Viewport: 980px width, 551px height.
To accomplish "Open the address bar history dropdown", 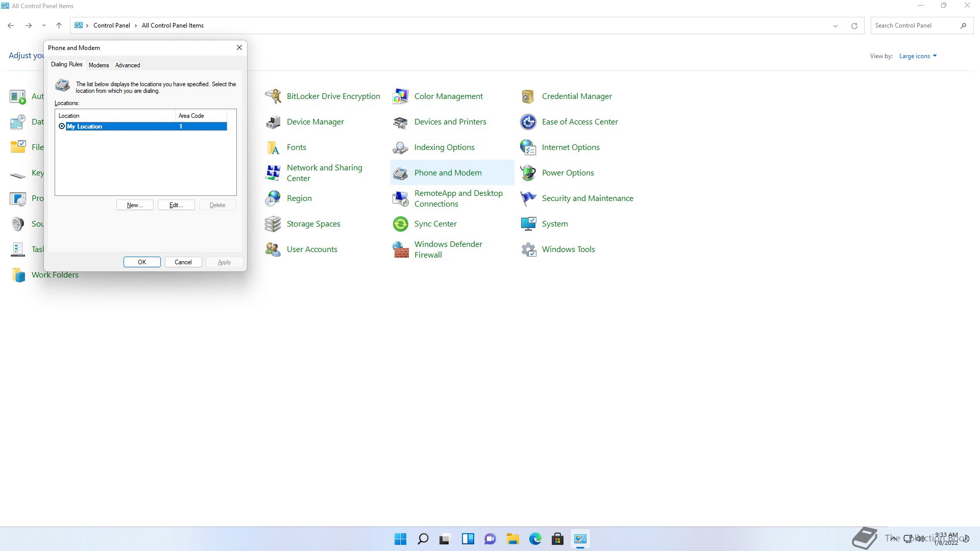I will (x=836, y=26).
